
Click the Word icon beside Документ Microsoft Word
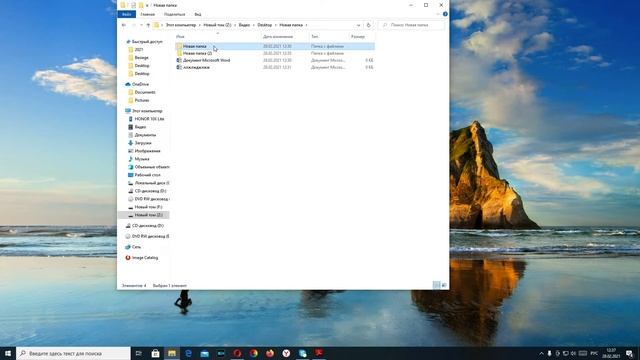pos(179,60)
